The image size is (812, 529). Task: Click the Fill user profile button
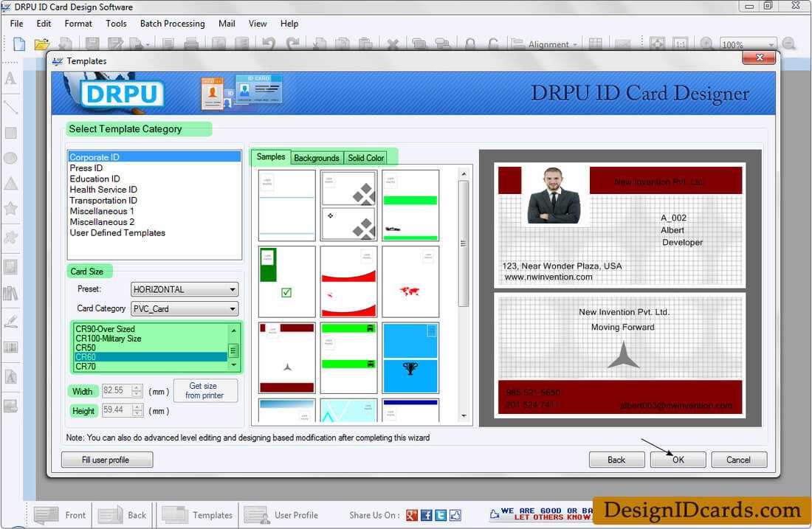click(107, 460)
